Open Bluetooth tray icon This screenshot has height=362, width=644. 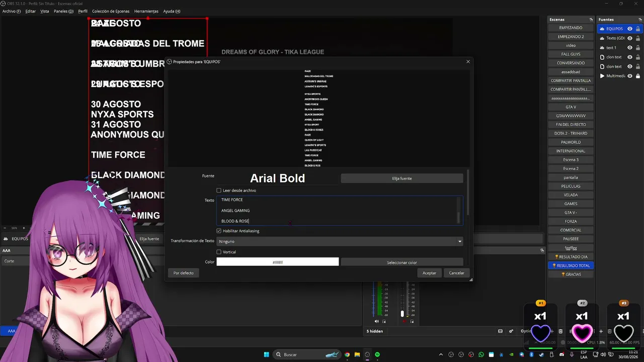[x=532, y=354]
